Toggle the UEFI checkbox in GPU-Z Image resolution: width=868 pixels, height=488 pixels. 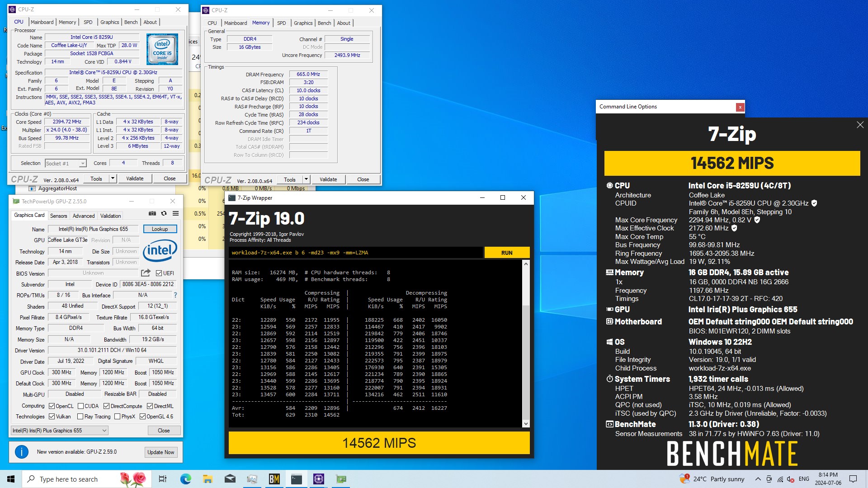159,273
